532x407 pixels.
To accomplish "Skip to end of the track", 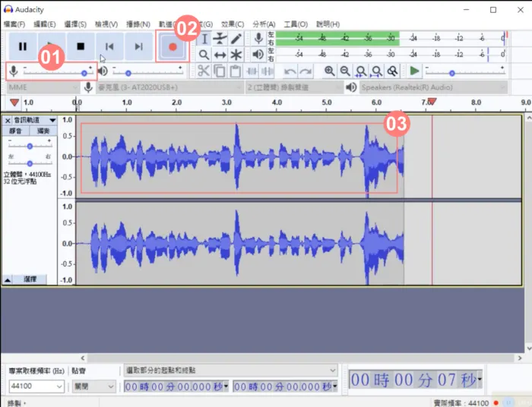I will (138, 46).
